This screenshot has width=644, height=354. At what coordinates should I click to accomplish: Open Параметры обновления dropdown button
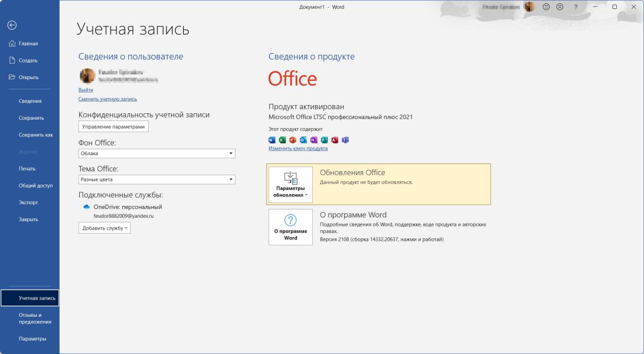tap(290, 185)
